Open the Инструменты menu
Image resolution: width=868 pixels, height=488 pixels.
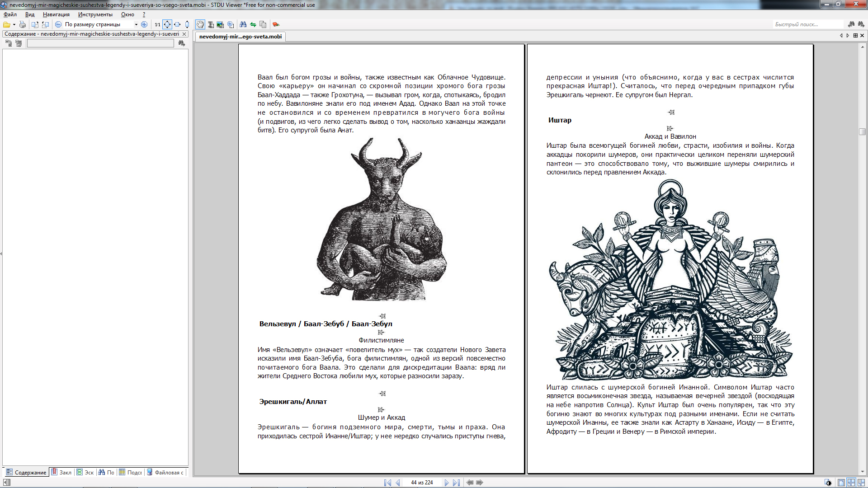coord(95,14)
